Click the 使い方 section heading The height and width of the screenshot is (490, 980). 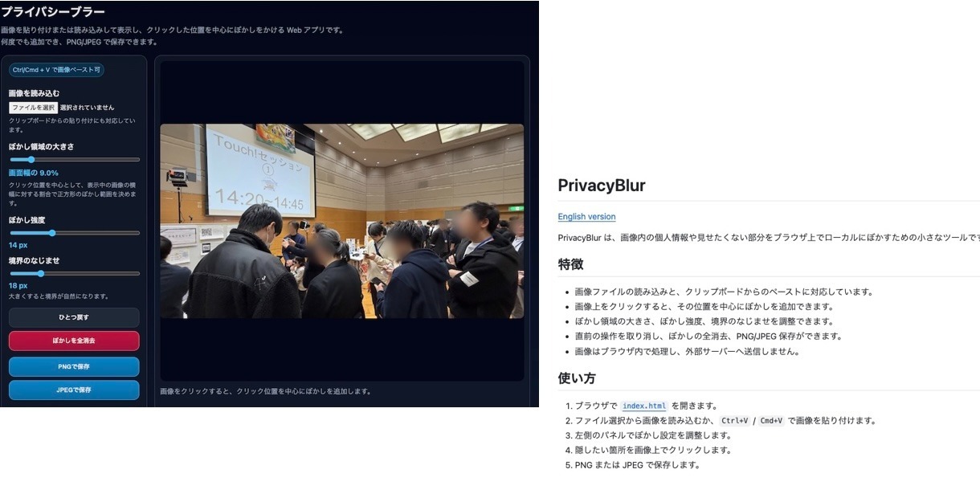click(x=577, y=378)
